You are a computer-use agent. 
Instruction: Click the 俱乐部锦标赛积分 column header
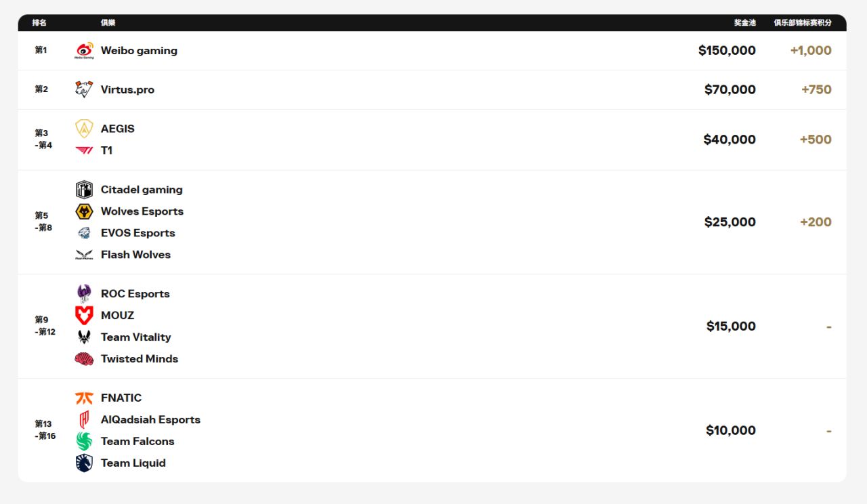[x=803, y=23]
